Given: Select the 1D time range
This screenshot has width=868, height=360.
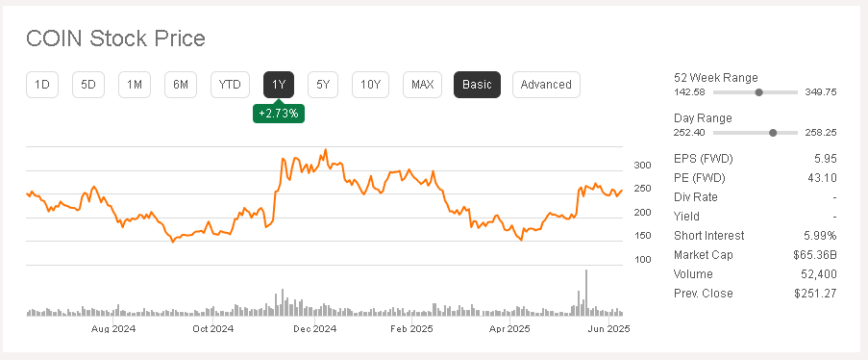Looking at the screenshot, I should 42,85.
